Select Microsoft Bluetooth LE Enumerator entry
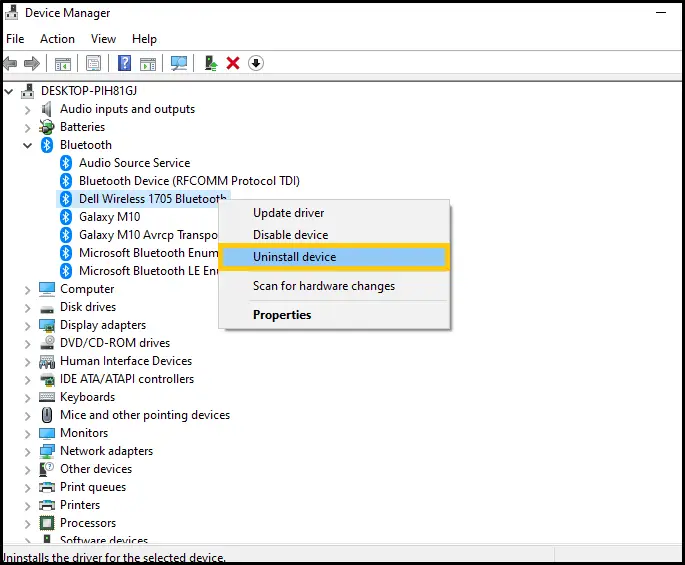 pyautogui.click(x=148, y=271)
